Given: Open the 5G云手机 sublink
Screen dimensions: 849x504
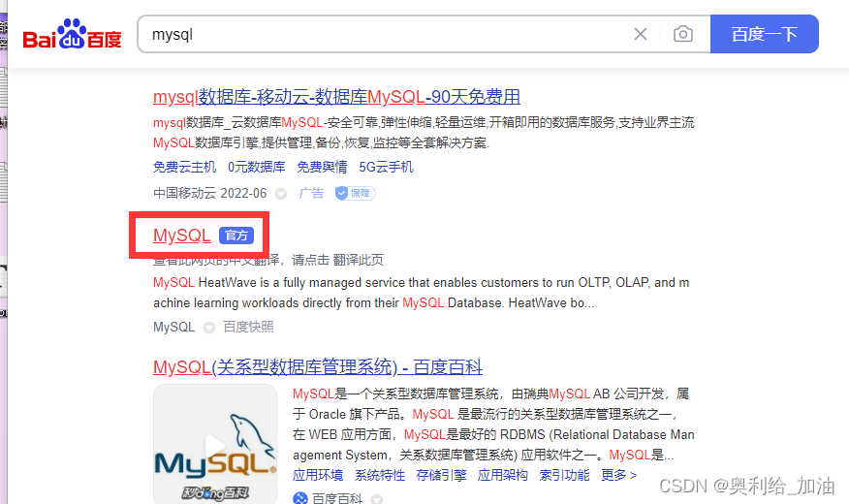Looking at the screenshot, I should pos(386,167).
